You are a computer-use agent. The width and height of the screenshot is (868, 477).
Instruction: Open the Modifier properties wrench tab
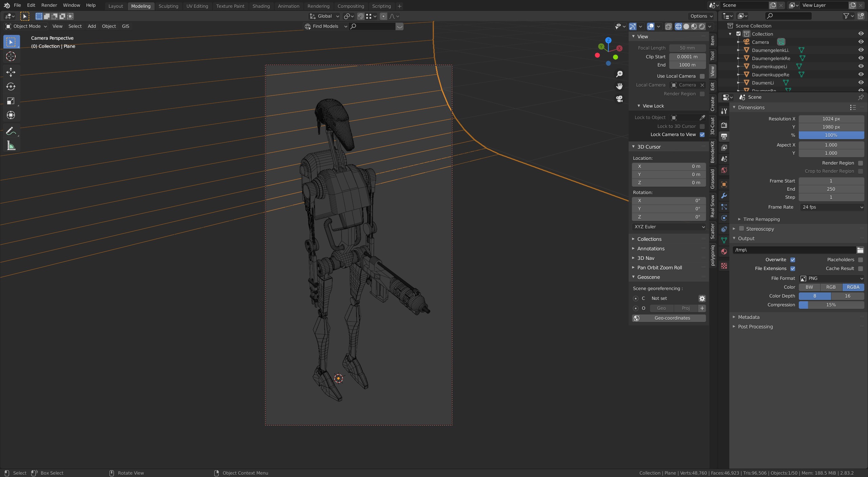tap(724, 196)
